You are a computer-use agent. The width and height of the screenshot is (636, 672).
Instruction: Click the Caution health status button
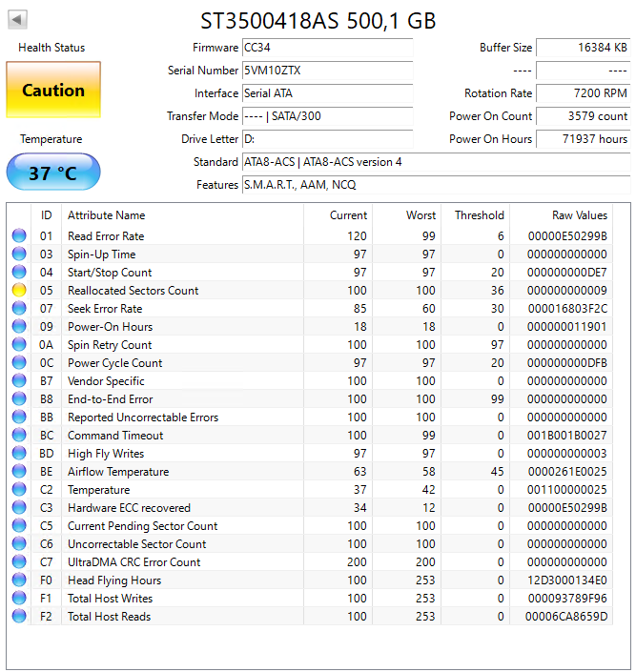[53, 90]
